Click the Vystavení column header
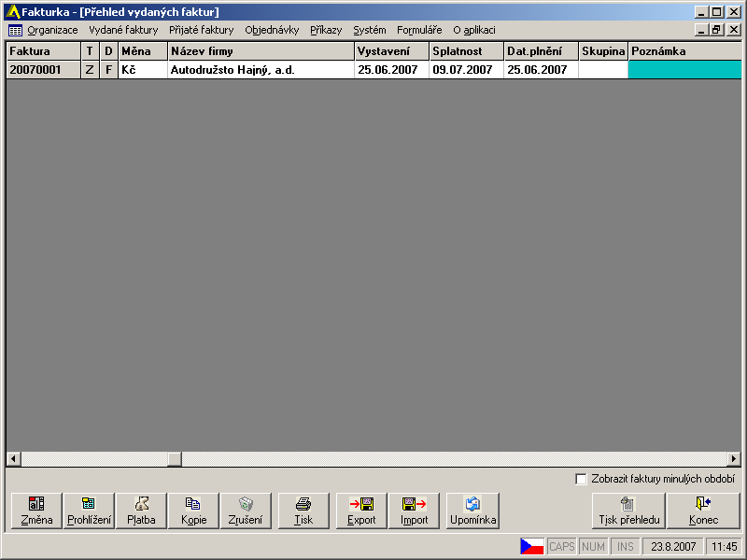The image size is (747, 560). [x=391, y=51]
